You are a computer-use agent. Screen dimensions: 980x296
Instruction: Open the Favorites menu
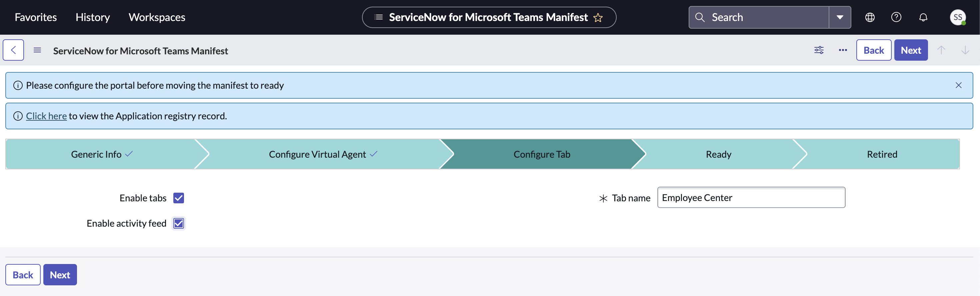[x=36, y=17]
